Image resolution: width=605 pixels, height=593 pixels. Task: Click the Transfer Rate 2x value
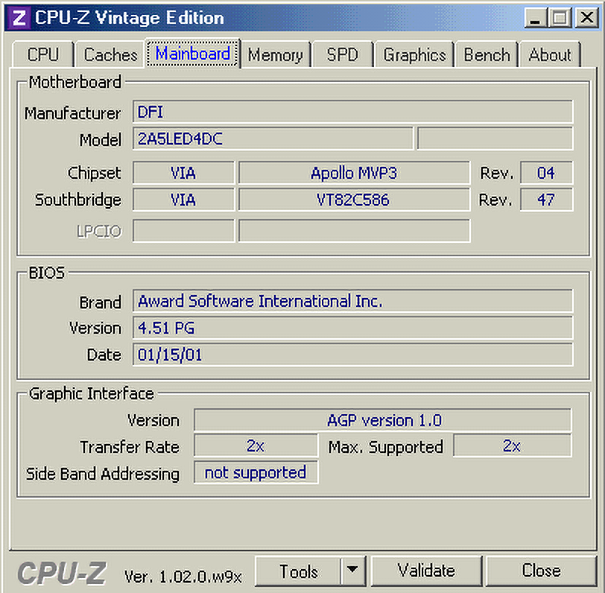click(256, 446)
